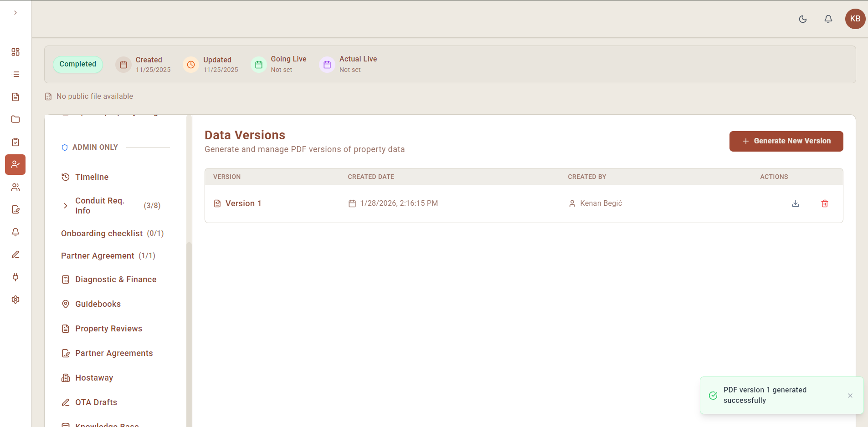Open the dashboard grid icon in sidebar
This screenshot has width=868, height=427.
(x=15, y=52)
